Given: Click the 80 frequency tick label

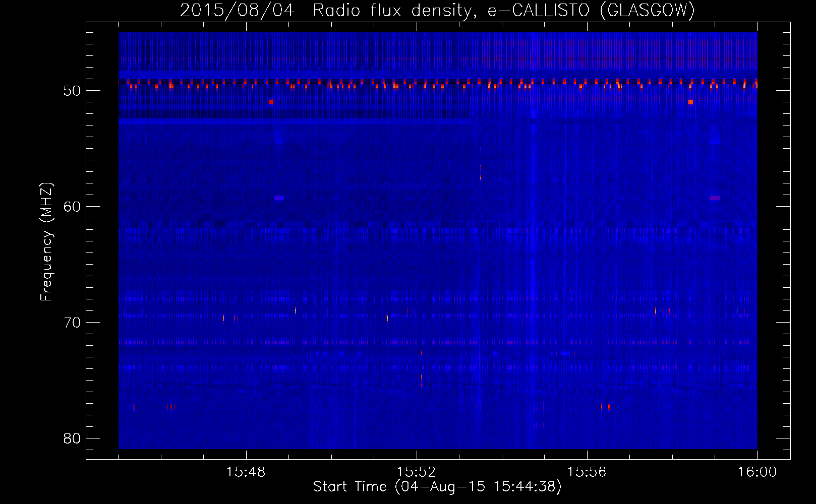Looking at the screenshot, I should coord(73,438).
